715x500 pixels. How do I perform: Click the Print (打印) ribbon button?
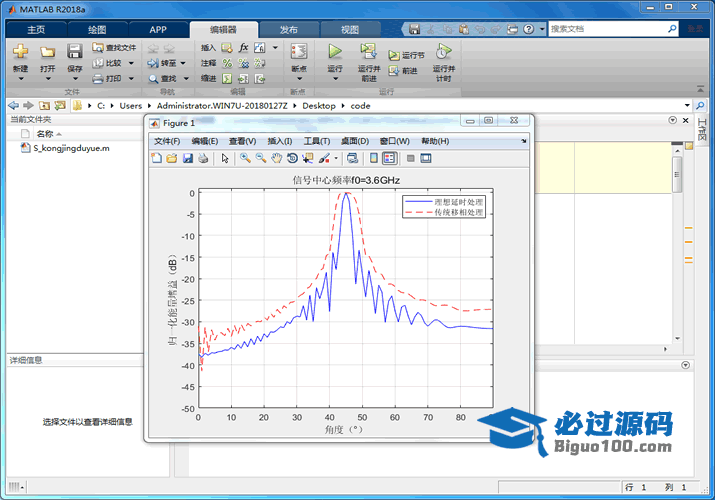tap(108, 78)
